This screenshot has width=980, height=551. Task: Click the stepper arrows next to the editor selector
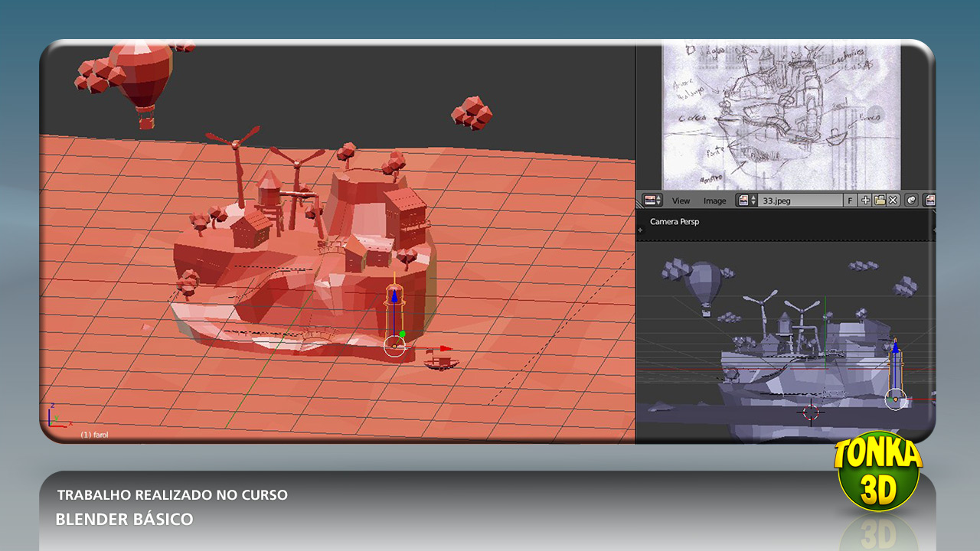pos(658,201)
